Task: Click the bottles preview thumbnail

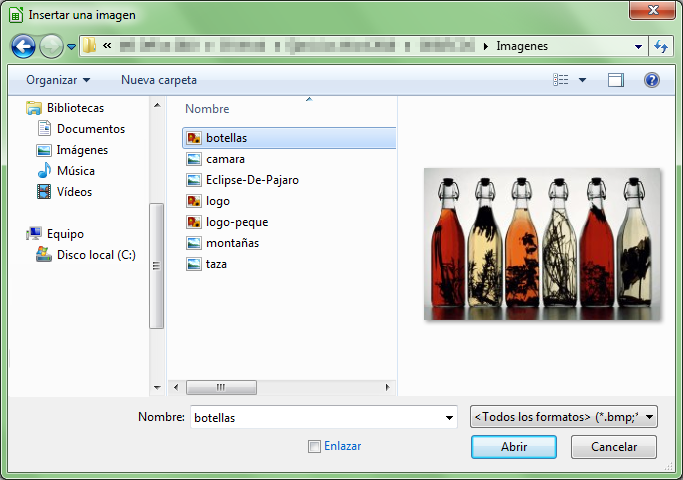Action: [x=542, y=244]
